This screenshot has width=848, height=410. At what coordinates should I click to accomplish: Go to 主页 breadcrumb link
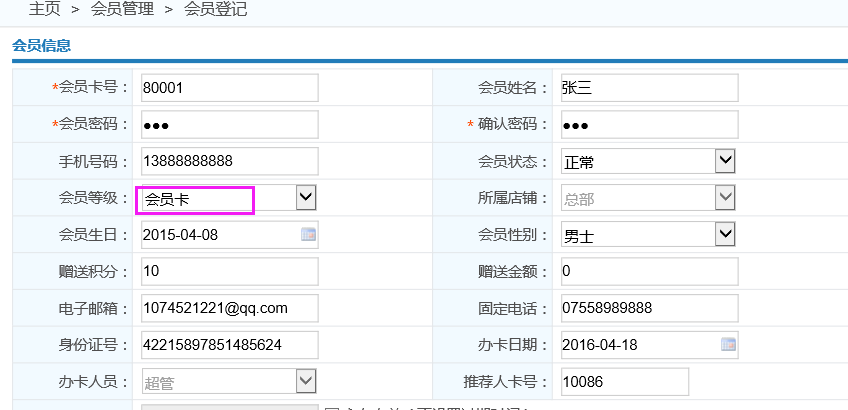click(44, 10)
